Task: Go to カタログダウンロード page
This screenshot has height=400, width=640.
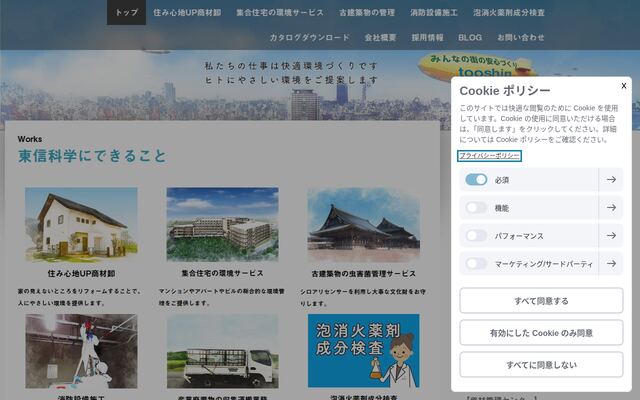Action: pyautogui.click(x=309, y=38)
